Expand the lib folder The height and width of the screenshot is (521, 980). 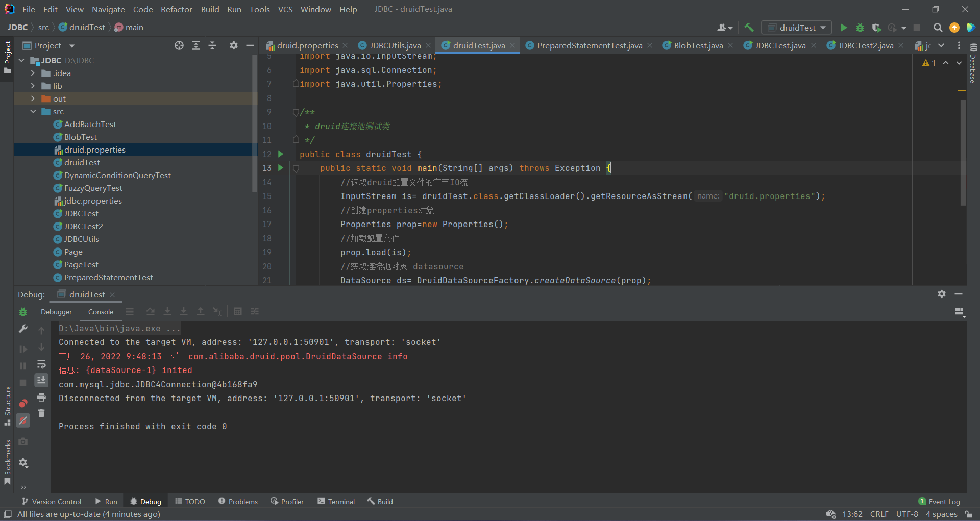point(33,86)
